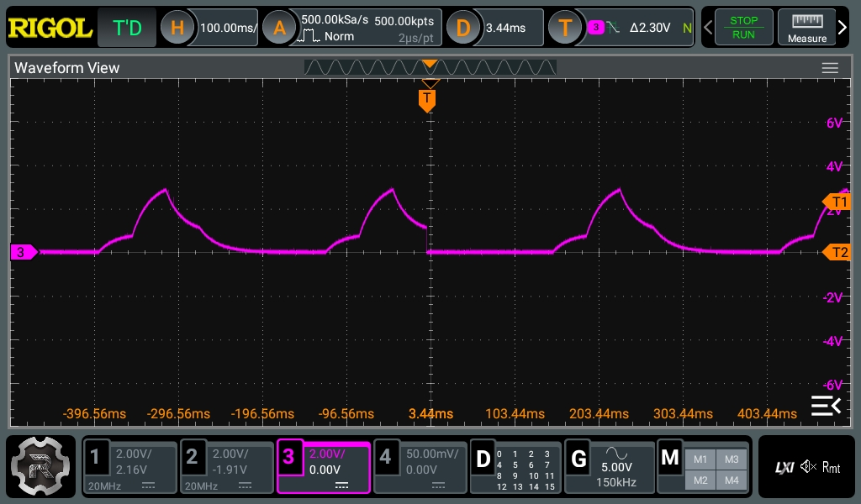Tap the LXI network status icon
The image size is (861, 504).
coord(783,468)
